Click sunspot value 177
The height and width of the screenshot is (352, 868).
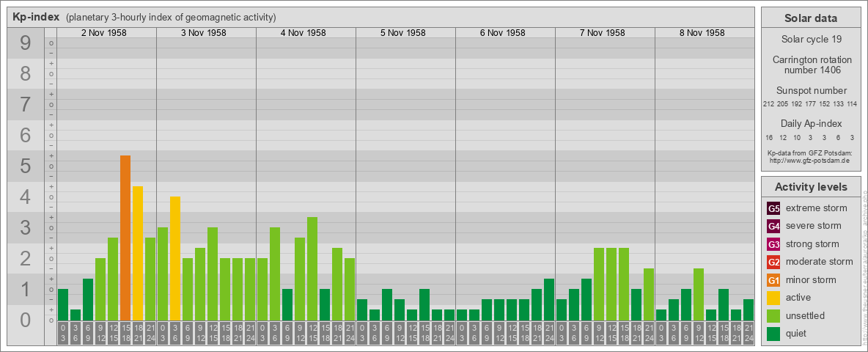(811, 104)
